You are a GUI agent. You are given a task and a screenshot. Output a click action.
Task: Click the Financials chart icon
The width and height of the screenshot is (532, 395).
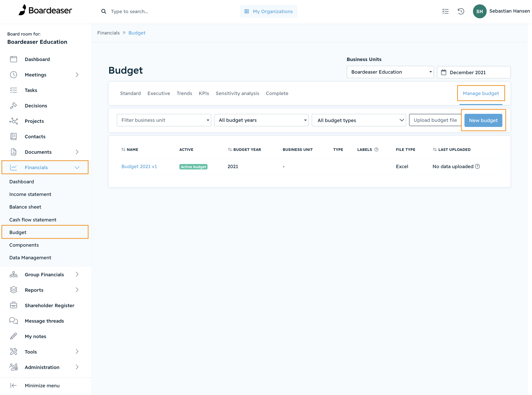tap(14, 167)
